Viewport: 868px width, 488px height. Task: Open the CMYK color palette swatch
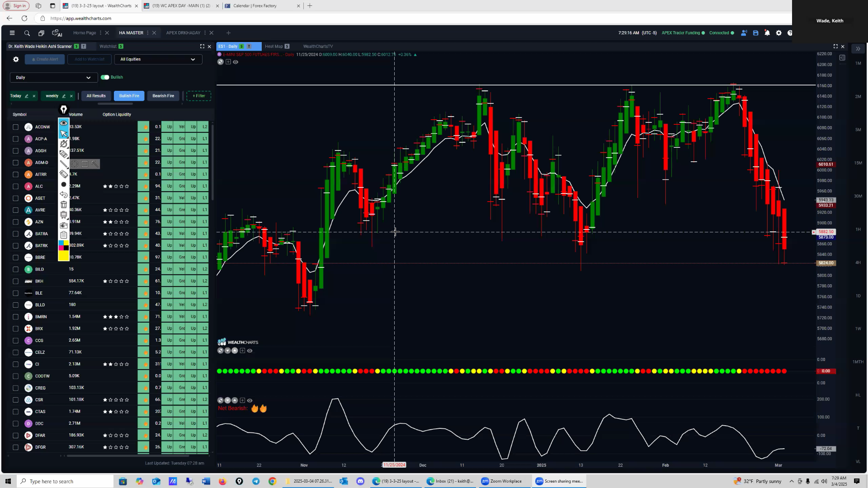(64, 245)
